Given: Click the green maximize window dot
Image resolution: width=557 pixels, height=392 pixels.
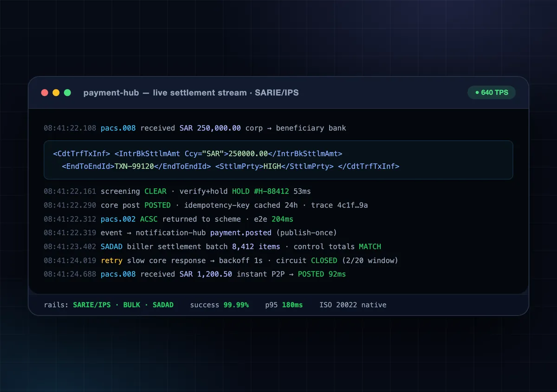Looking at the screenshot, I should click(x=67, y=92).
